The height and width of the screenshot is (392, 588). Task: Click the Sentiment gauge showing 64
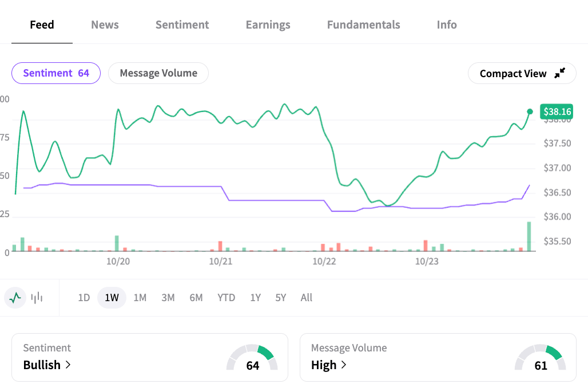tap(252, 358)
